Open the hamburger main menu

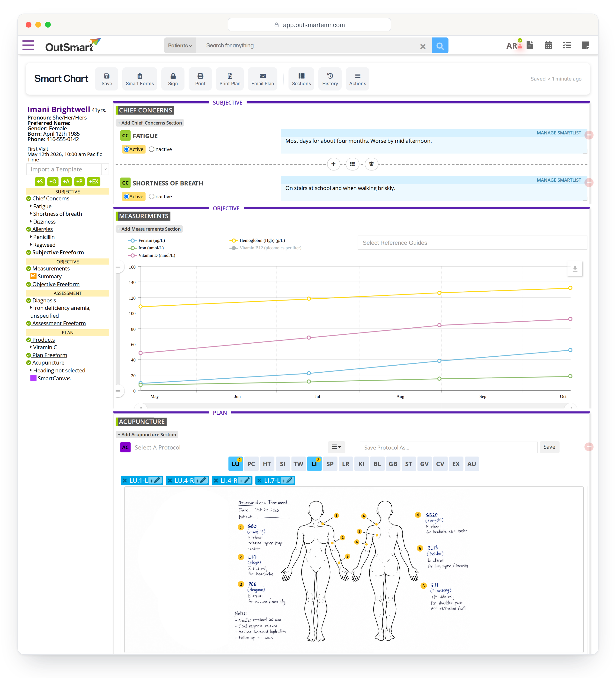pos(28,45)
